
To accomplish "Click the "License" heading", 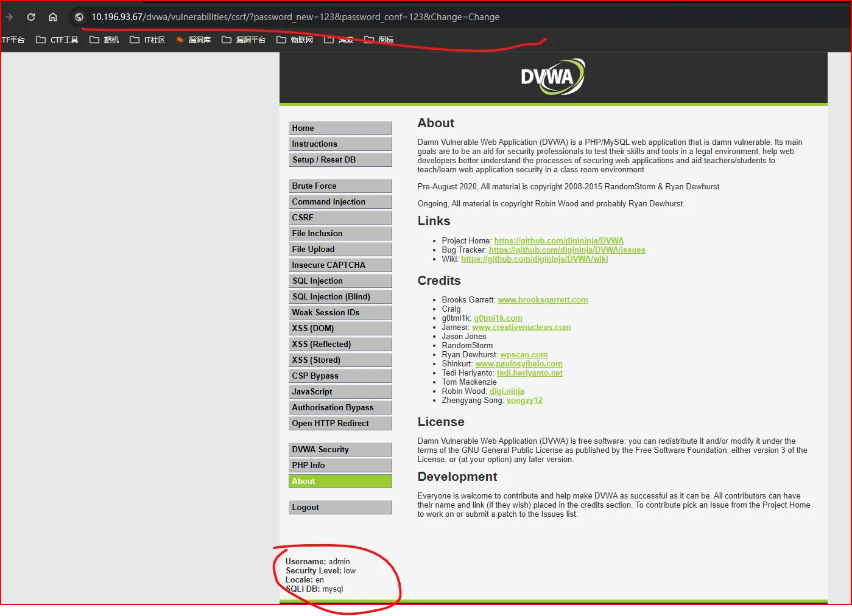I will coord(441,422).
